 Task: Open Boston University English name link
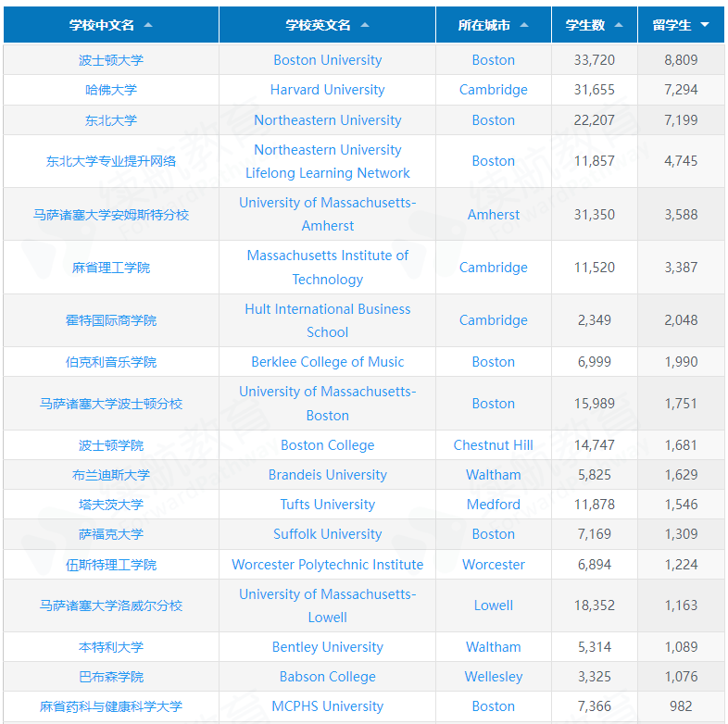coord(327,60)
